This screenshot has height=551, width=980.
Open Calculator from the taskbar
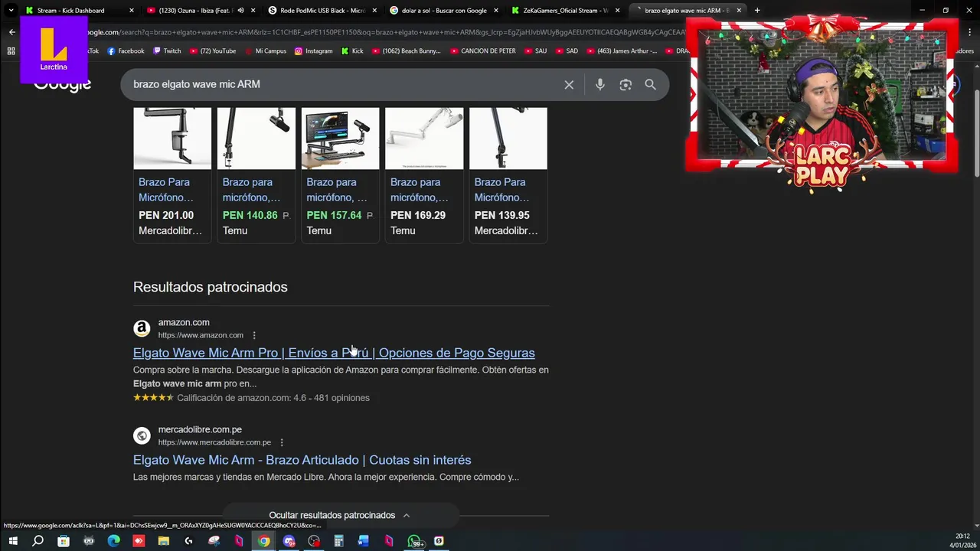[338, 541]
